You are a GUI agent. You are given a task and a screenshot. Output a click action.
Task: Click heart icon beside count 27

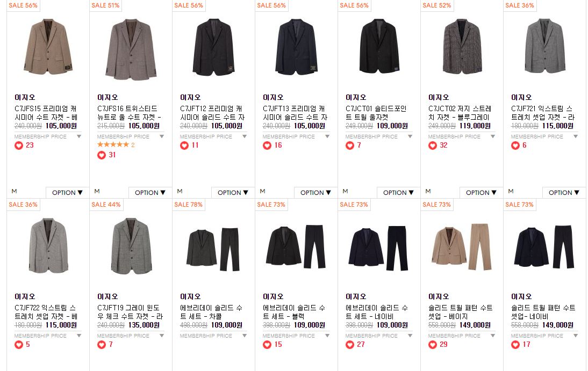pos(349,345)
